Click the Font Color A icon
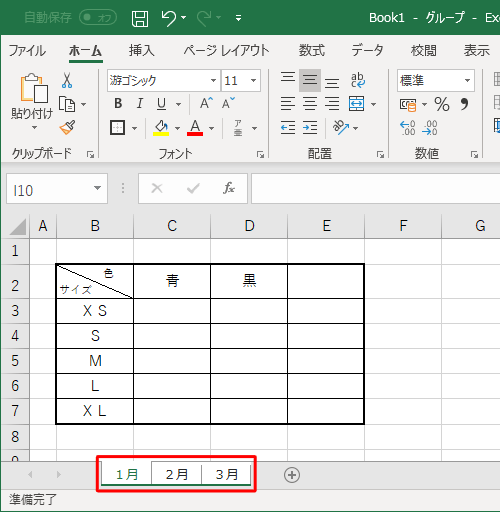This screenshot has height=512, width=500. (195, 128)
